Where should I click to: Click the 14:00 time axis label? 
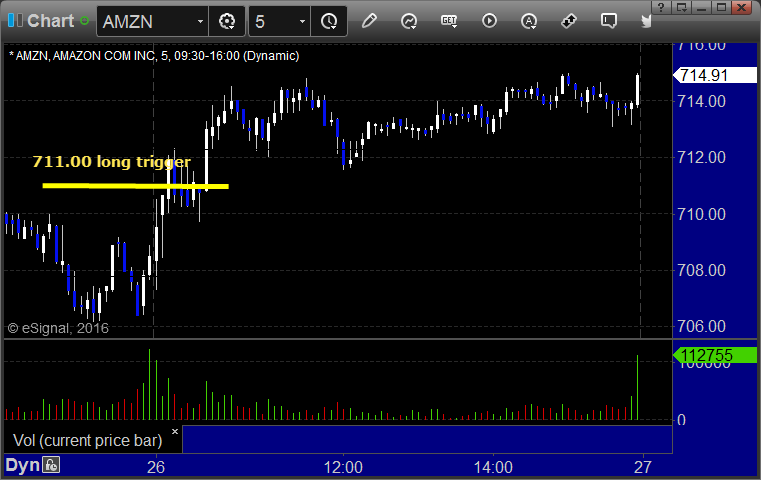(x=493, y=467)
